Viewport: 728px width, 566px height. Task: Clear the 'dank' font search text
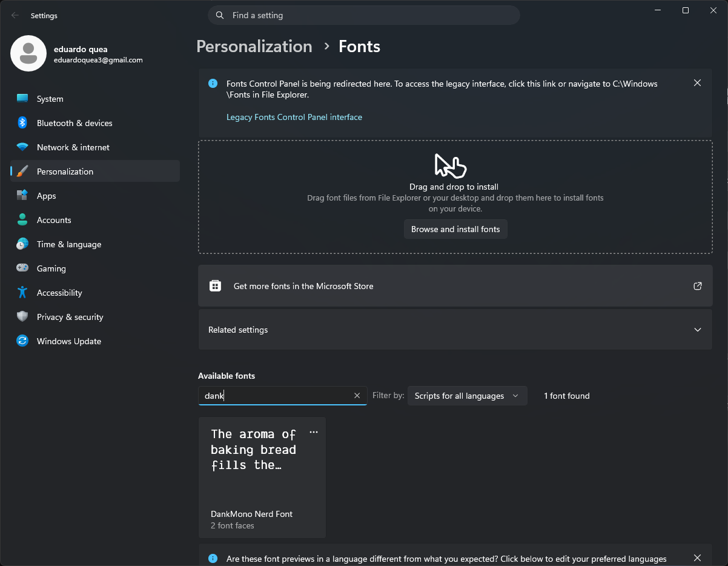click(357, 396)
